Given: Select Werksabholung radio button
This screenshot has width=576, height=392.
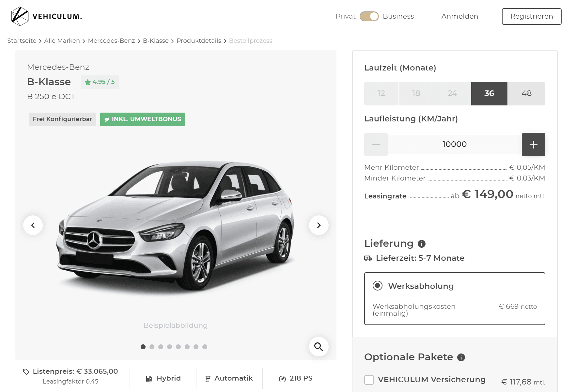Looking at the screenshot, I should pos(378,286).
